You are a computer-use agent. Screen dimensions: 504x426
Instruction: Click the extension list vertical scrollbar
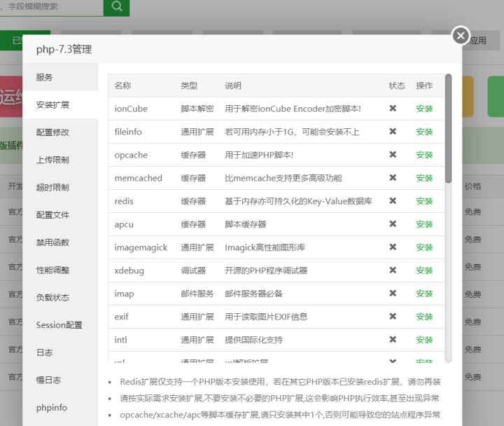[449, 129]
